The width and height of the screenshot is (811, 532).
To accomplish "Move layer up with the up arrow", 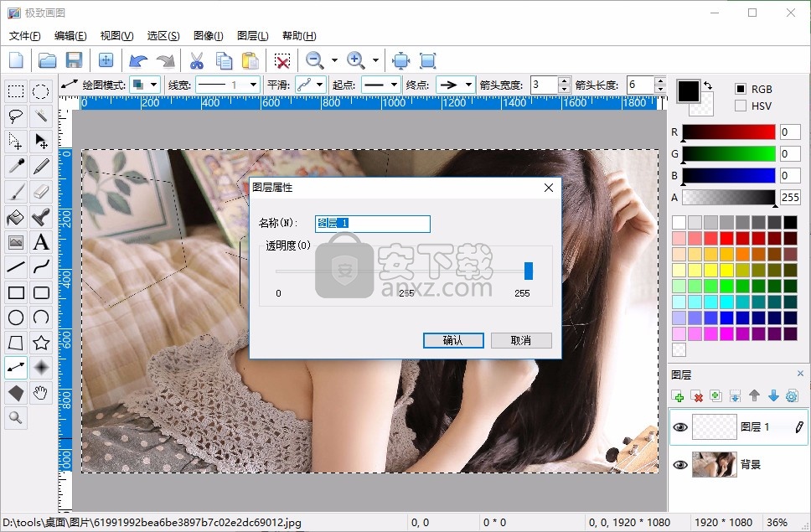I will pyautogui.click(x=754, y=396).
